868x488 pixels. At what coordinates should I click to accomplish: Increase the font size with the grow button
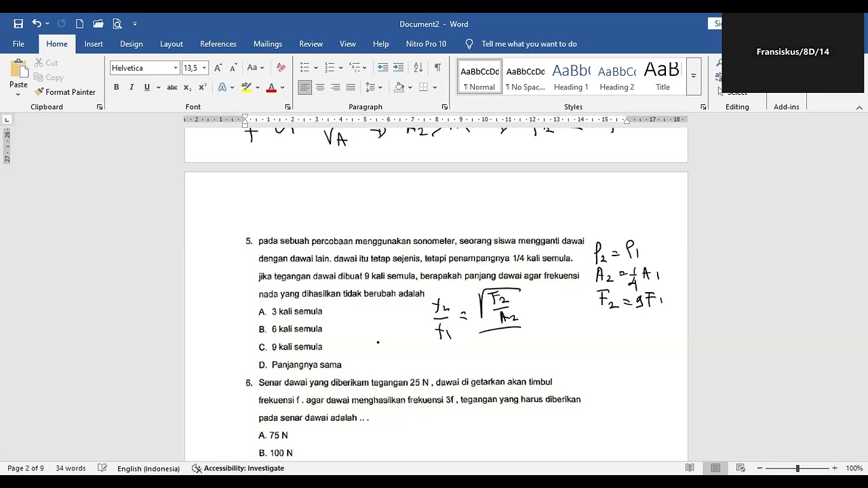tap(218, 68)
